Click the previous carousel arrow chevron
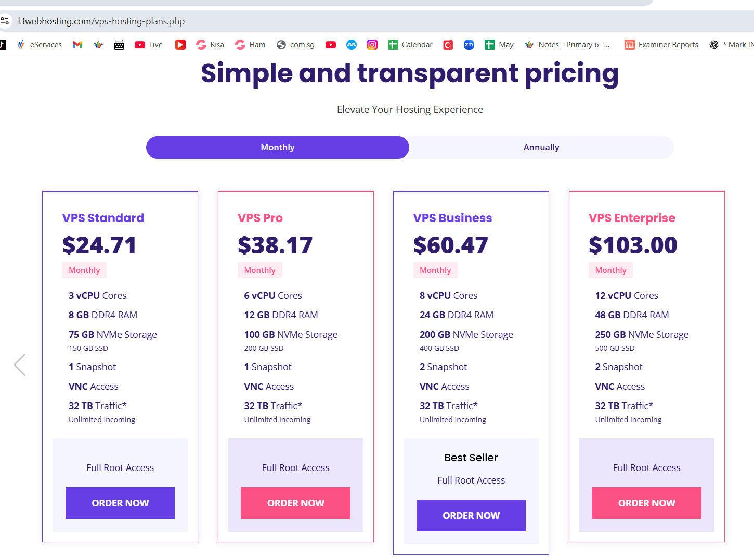The image size is (754, 560). (x=20, y=364)
